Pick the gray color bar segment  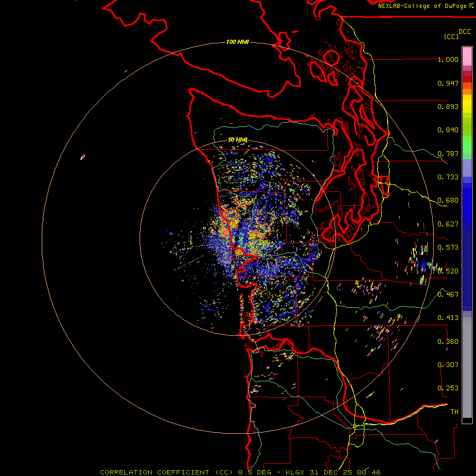(467, 368)
